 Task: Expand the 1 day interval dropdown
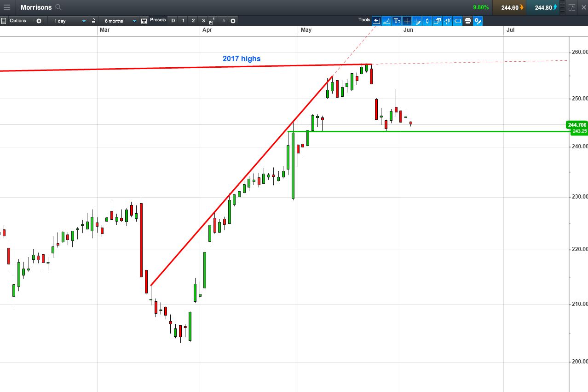click(69, 21)
